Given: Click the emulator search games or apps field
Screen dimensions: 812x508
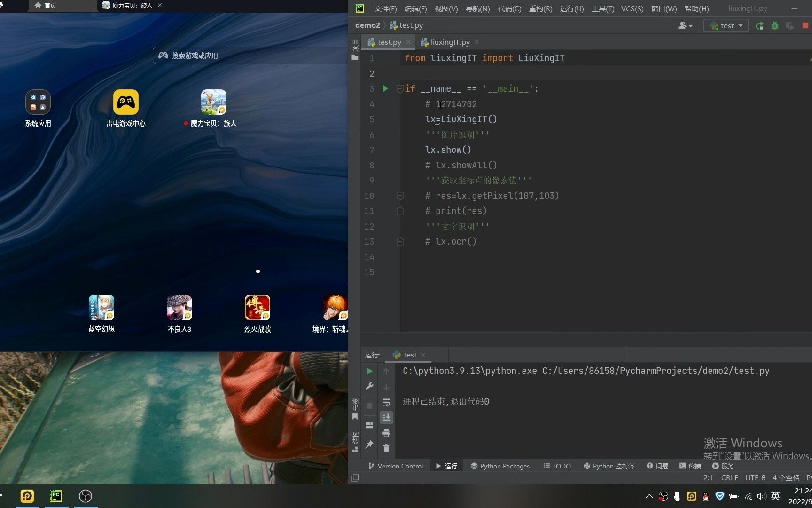Looking at the screenshot, I should click(250, 56).
